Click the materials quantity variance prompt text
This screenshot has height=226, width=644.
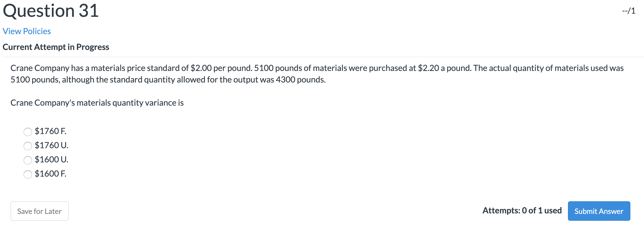pos(97,103)
